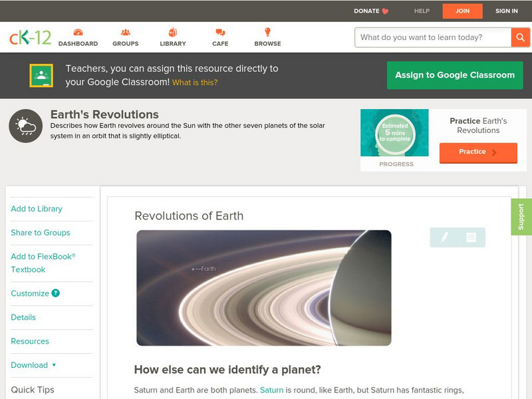Open the Dashboard gauge icon

pyautogui.click(x=78, y=32)
